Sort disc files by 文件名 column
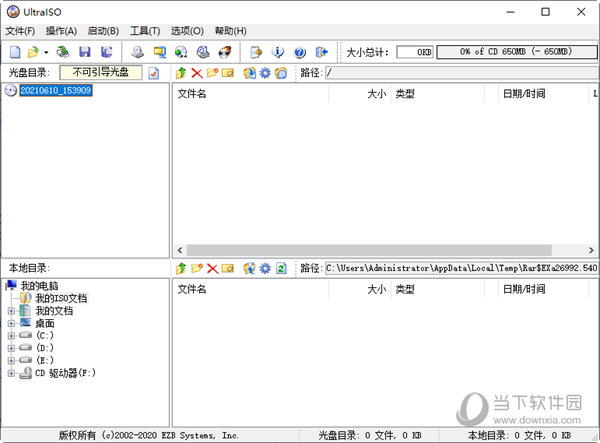 [251, 94]
